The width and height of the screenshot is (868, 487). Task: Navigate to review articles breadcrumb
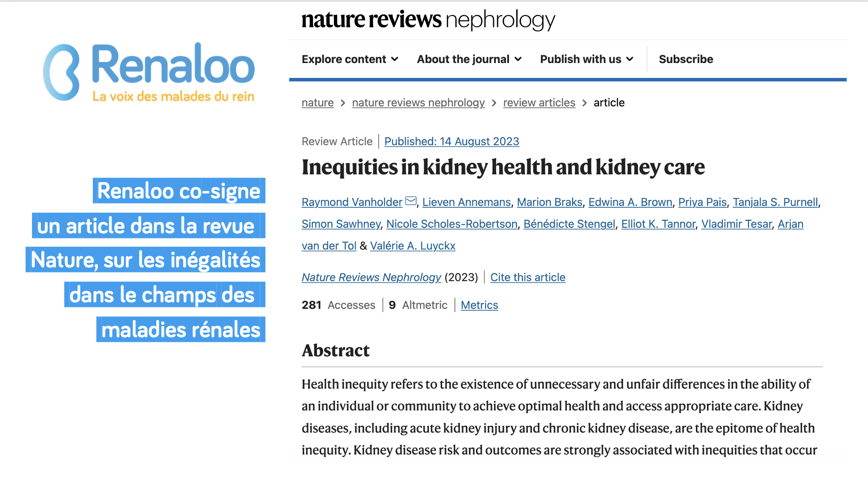[x=539, y=103]
